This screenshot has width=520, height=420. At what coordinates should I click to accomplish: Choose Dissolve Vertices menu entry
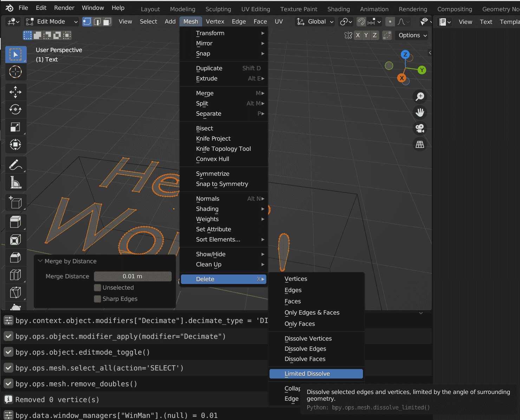[316, 338]
